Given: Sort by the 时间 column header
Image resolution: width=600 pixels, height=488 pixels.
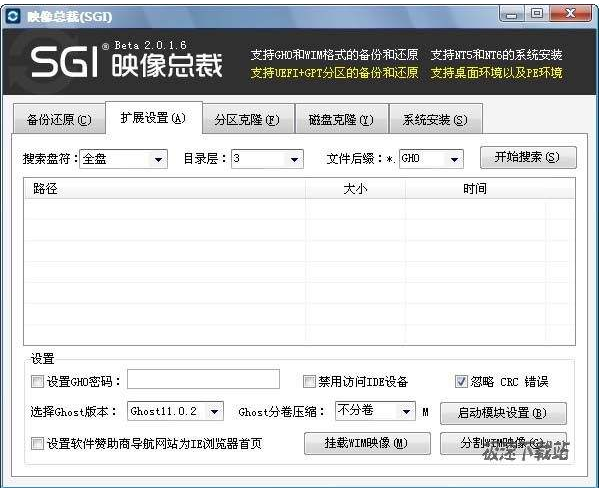Looking at the screenshot, I should point(474,188).
